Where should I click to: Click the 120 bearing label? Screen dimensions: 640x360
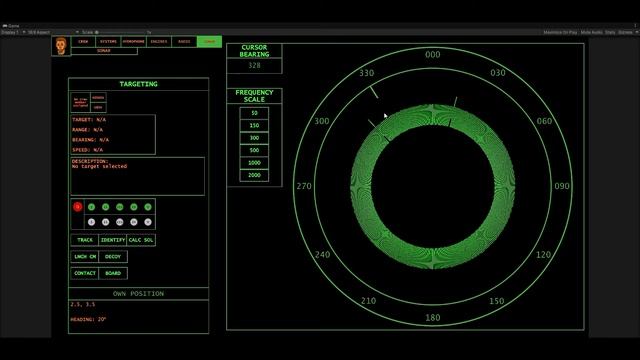(x=543, y=255)
